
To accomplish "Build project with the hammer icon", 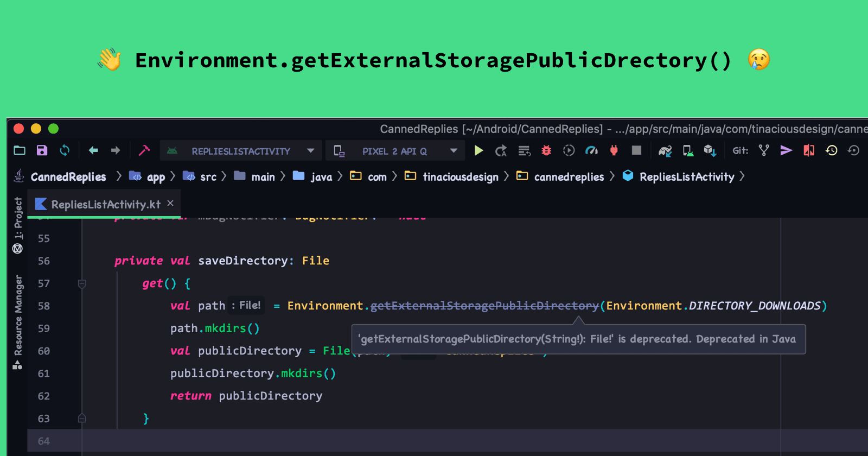I will pos(144,150).
